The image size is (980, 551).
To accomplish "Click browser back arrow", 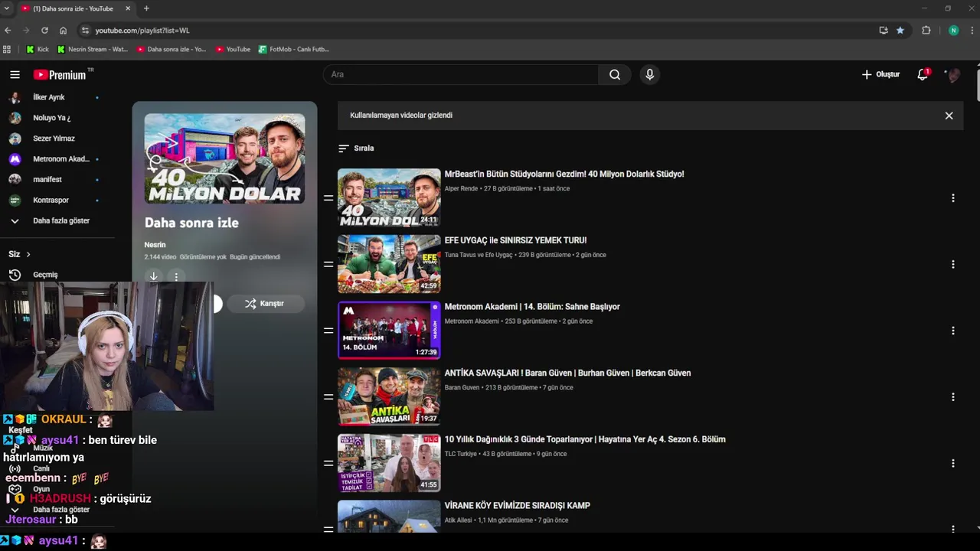I will 8,31.
